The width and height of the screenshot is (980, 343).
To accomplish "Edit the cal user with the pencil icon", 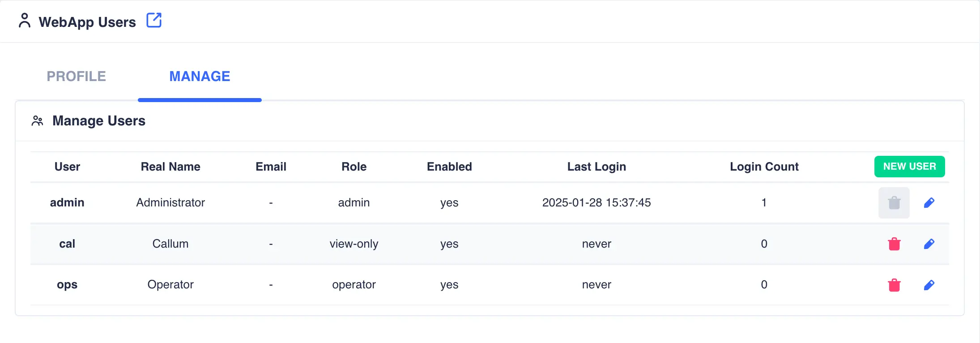I will (x=929, y=244).
